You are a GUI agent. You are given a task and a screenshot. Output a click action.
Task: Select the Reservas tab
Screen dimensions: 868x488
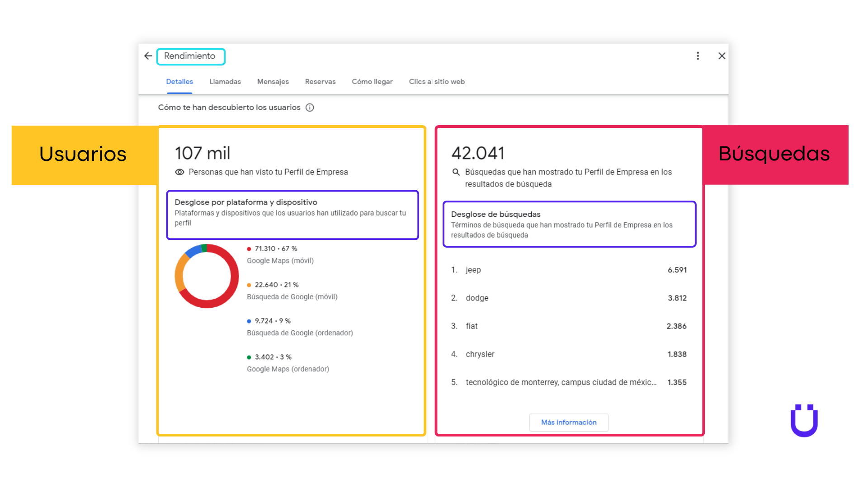[x=320, y=81]
